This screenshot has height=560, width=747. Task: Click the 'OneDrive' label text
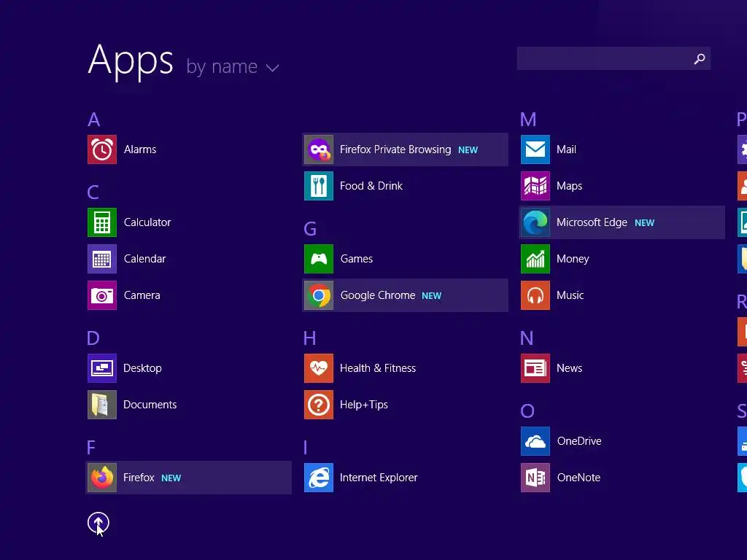[579, 441]
